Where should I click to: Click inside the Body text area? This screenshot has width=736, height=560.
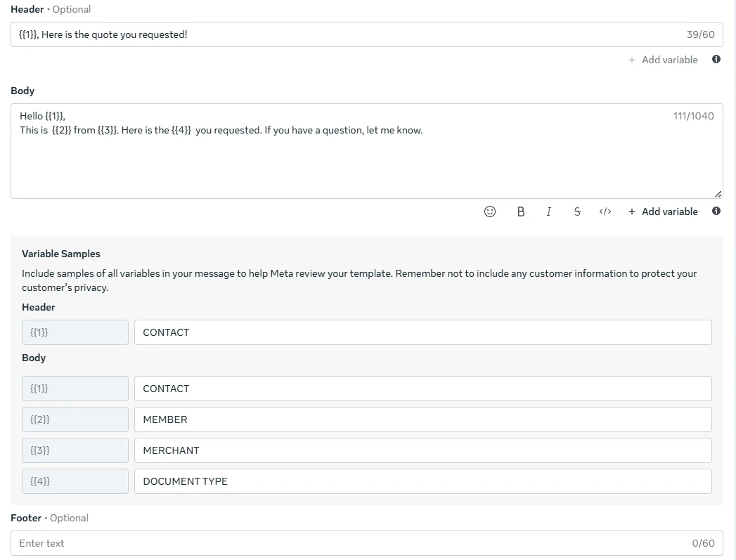click(x=366, y=151)
